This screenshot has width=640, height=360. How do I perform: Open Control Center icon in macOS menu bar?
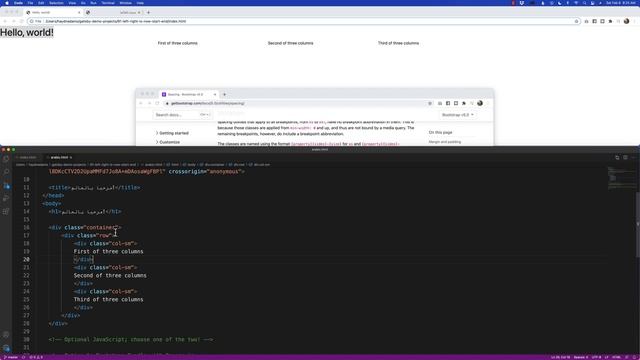593,3
